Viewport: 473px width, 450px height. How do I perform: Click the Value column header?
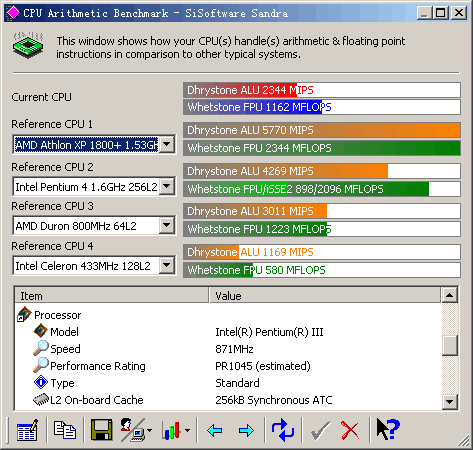pos(325,296)
